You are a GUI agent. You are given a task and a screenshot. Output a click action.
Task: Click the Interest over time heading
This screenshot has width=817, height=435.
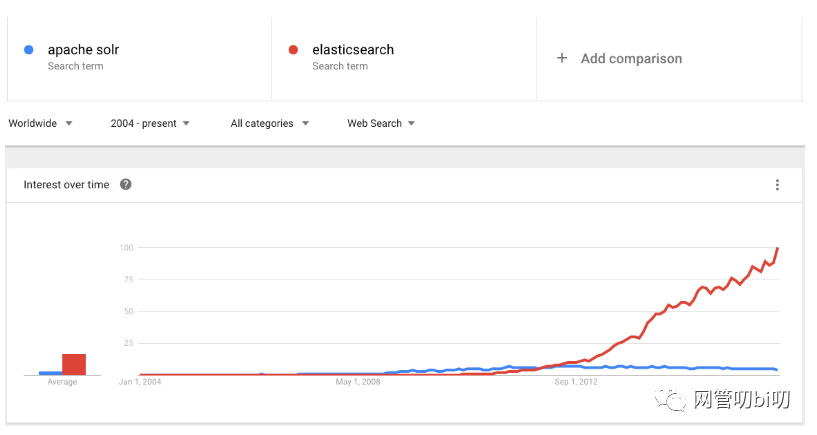point(66,185)
